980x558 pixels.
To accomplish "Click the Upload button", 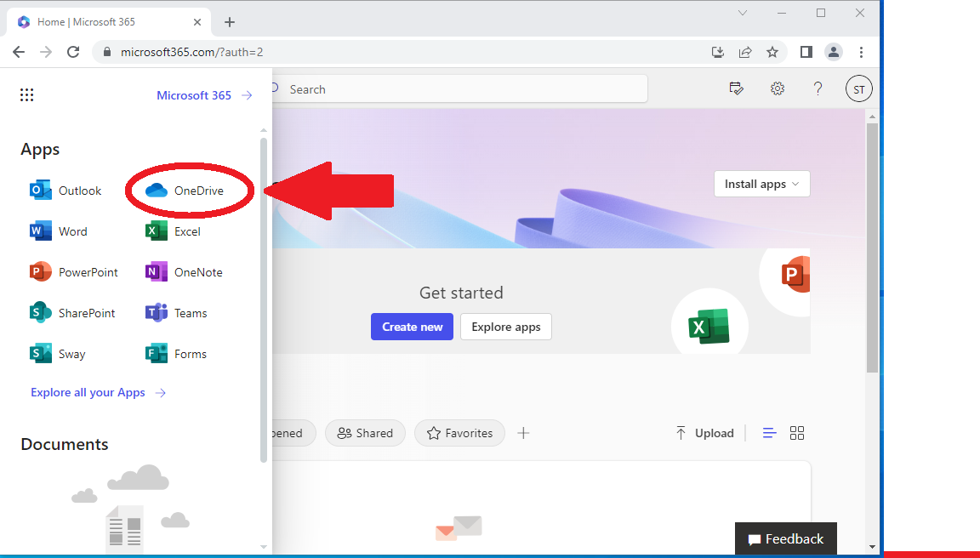I will [704, 433].
